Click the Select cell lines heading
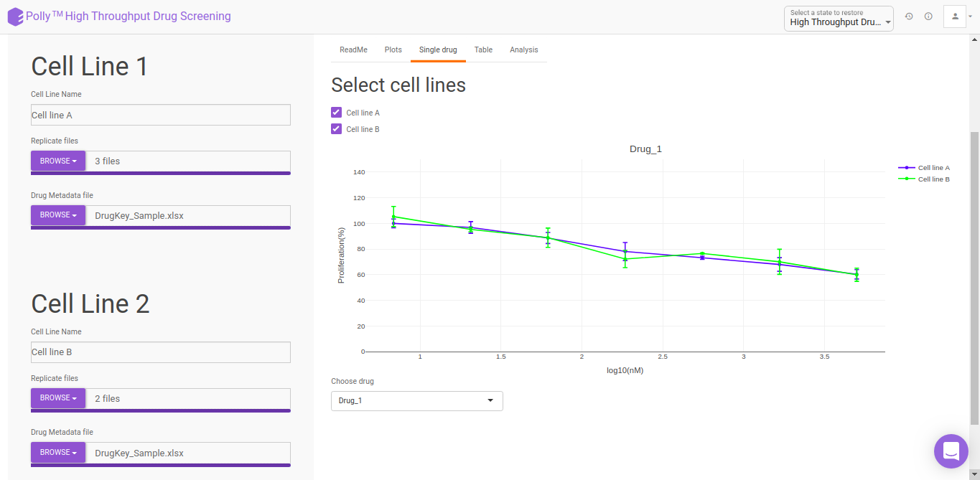Screen dimensions: 980x480 coord(398,85)
